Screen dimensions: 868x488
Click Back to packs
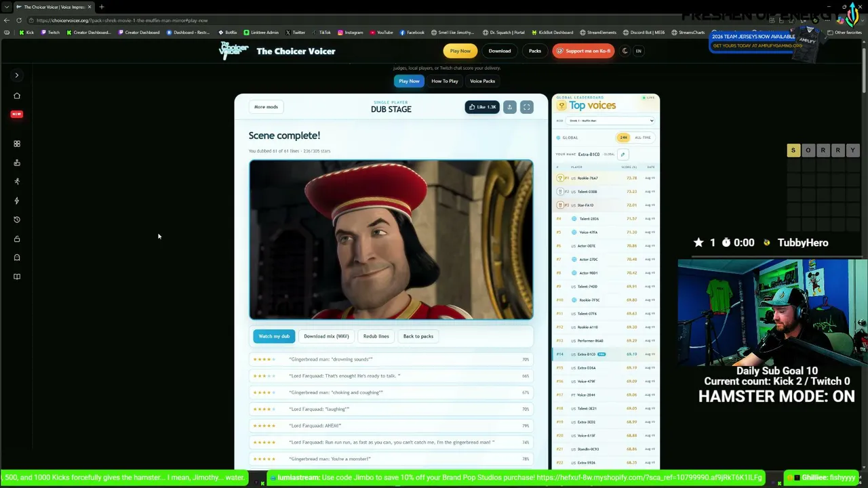[x=418, y=336]
